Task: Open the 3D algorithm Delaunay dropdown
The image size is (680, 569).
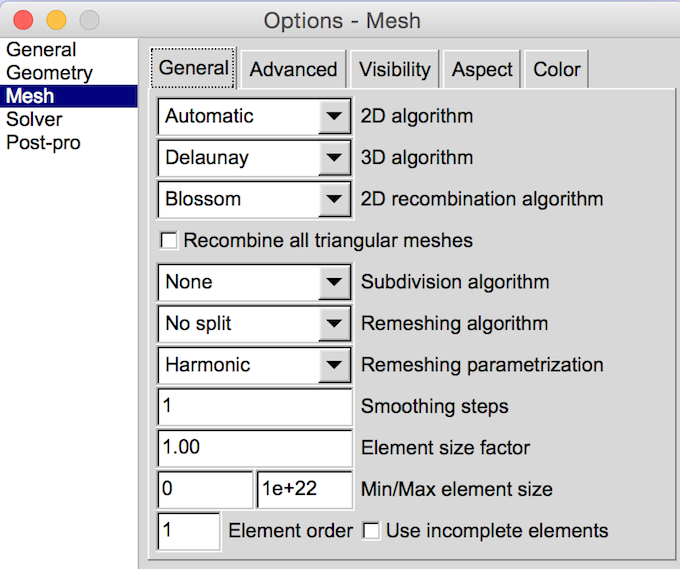Action: coord(255,158)
